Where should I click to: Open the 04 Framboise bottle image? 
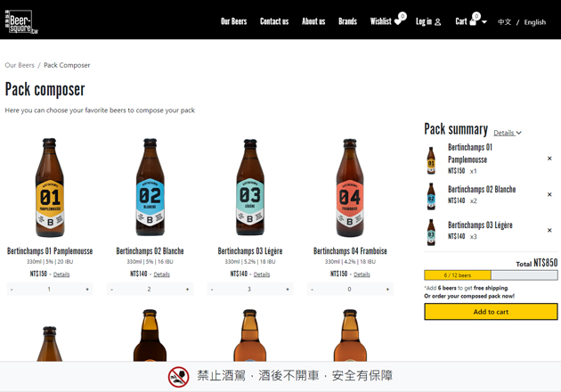350,188
